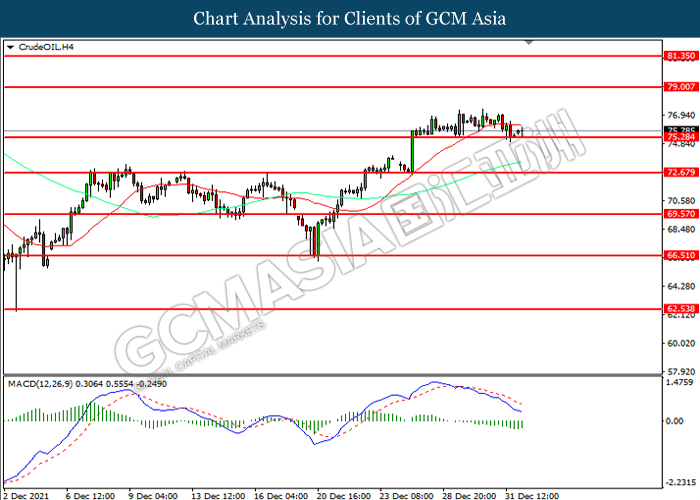Select the 16 Dec 04:00 time label
Screen dimensions: 700x500
click(x=281, y=496)
